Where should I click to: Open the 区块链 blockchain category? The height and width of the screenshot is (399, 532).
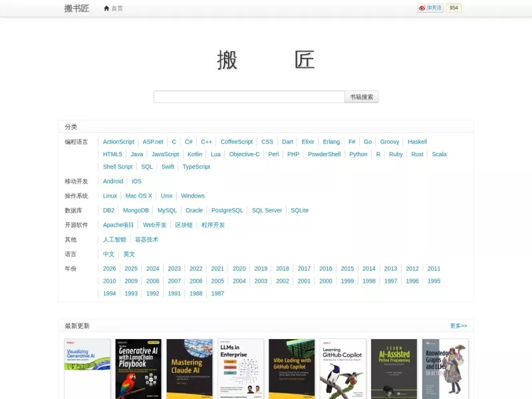click(x=184, y=225)
